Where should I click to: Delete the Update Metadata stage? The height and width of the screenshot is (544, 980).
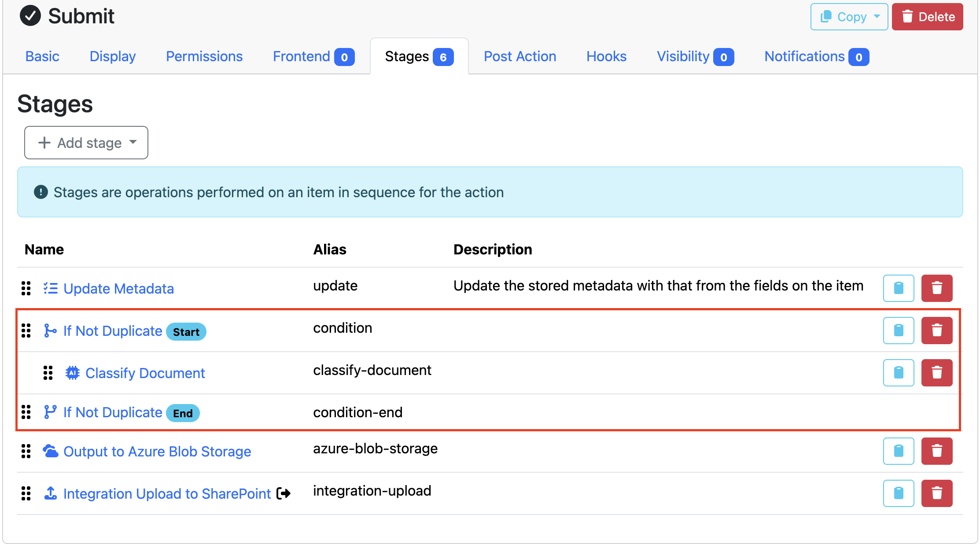pyautogui.click(x=936, y=288)
